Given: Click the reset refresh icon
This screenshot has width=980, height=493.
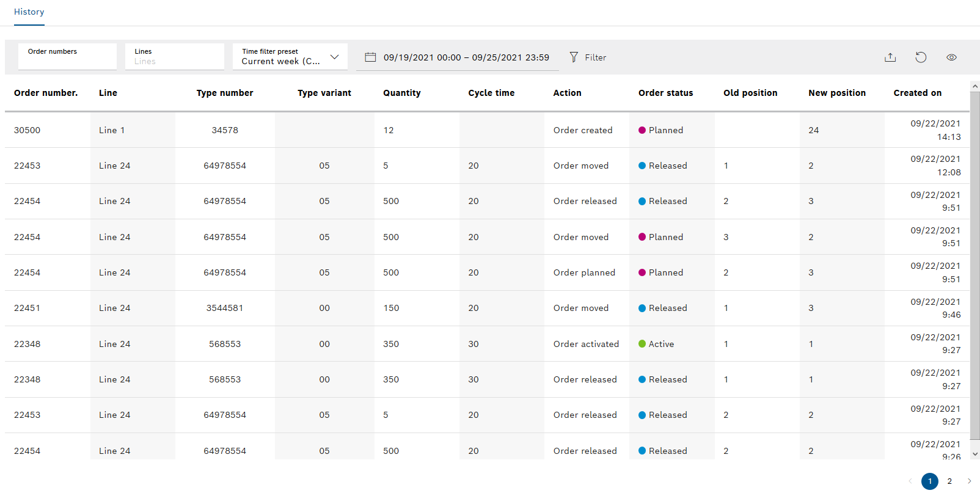Looking at the screenshot, I should pos(921,57).
